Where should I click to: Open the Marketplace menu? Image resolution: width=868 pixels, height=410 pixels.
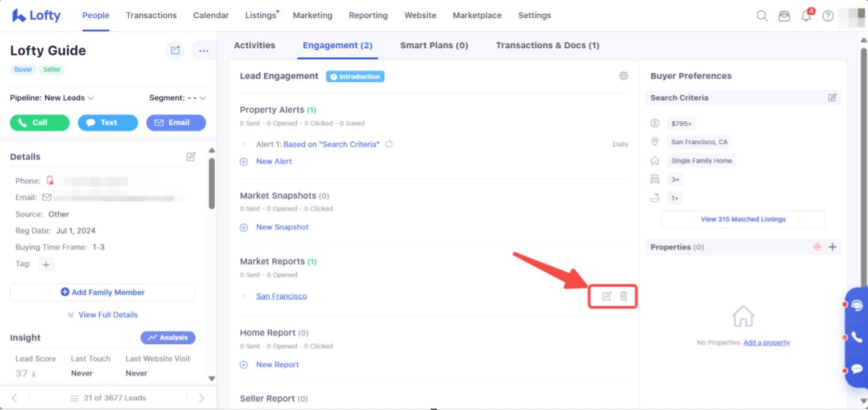pyautogui.click(x=477, y=16)
